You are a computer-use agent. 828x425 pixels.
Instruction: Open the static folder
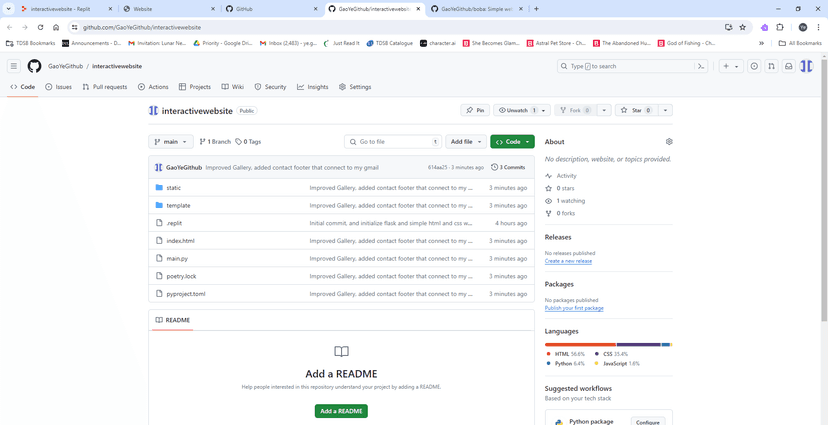[x=174, y=188]
